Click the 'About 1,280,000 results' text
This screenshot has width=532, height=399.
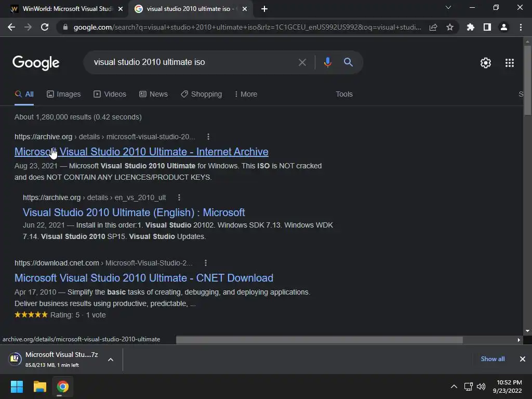coord(78,117)
